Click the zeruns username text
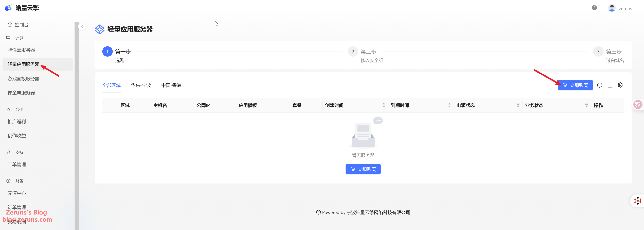The image size is (644, 230). (625, 9)
